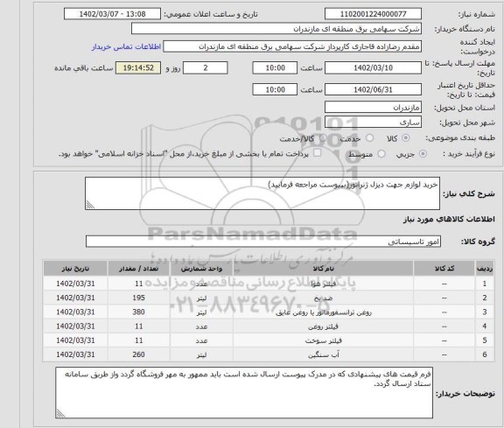This screenshot has height=428, width=504.
Task: Click the request creator name field
Action: point(292,46)
